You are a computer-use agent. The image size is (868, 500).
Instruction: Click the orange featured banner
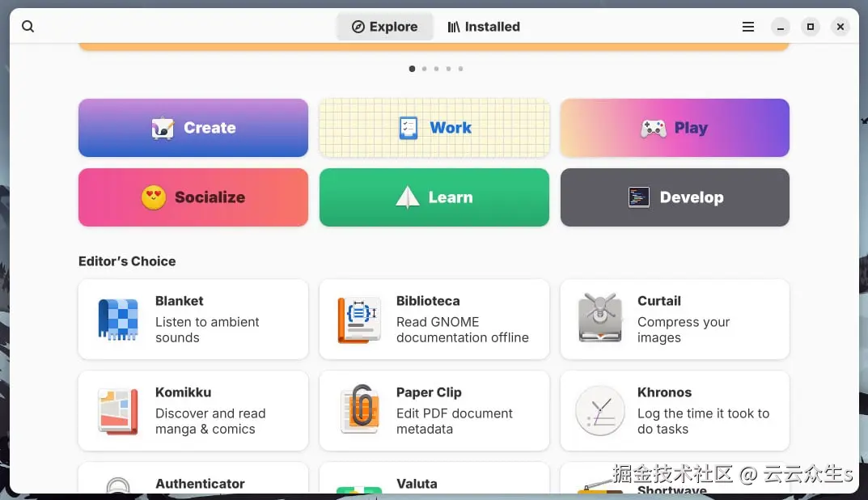click(x=434, y=46)
